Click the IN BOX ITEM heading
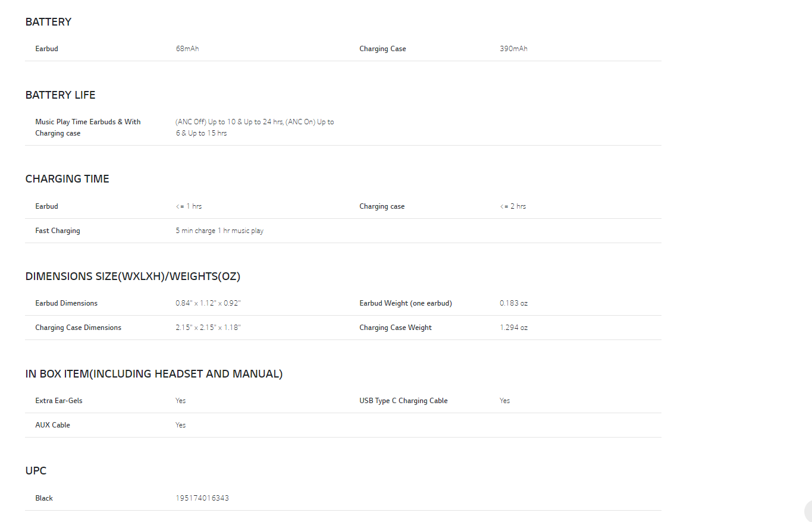The image size is (812, 522). 153,374
